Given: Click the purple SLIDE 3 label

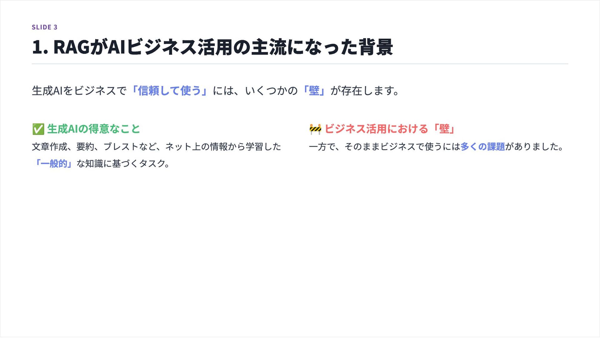Looking at the screenshot, I should tap(44, 27).
